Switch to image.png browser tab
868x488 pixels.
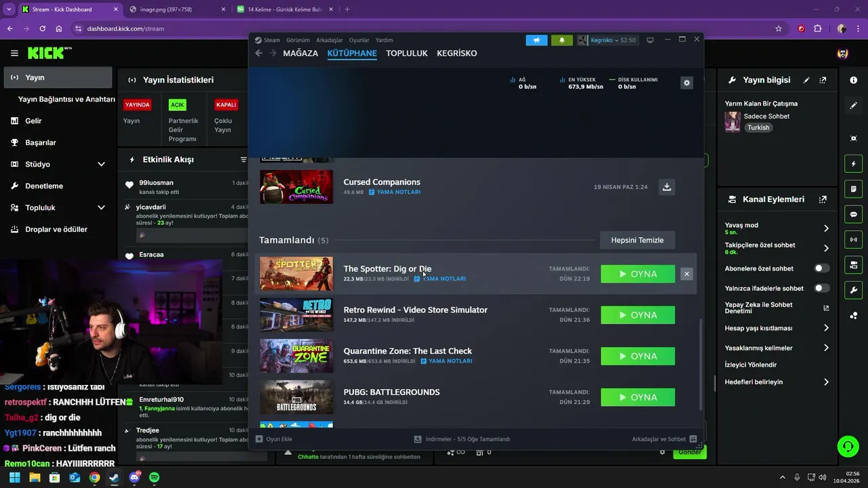[x=176, y=9]
